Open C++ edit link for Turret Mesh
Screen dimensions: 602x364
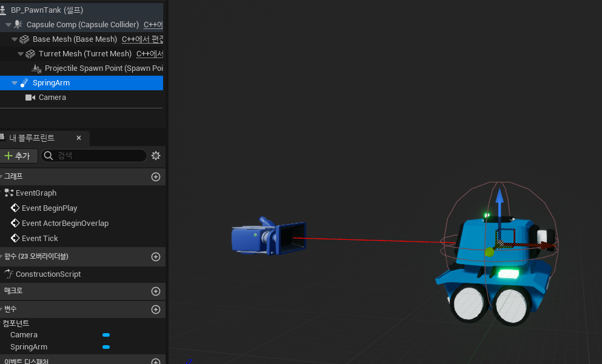click(150, 54)
